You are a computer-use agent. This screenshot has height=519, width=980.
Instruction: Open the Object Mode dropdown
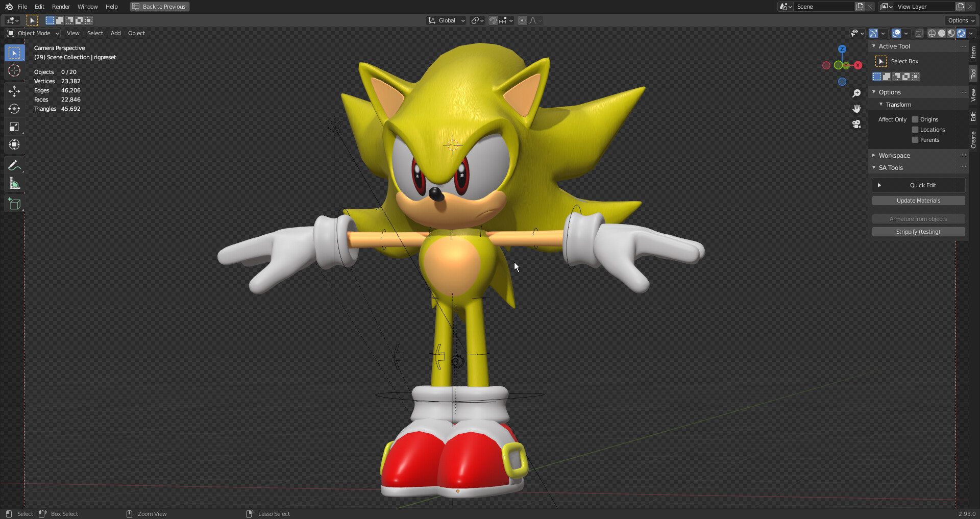point(33,33)
